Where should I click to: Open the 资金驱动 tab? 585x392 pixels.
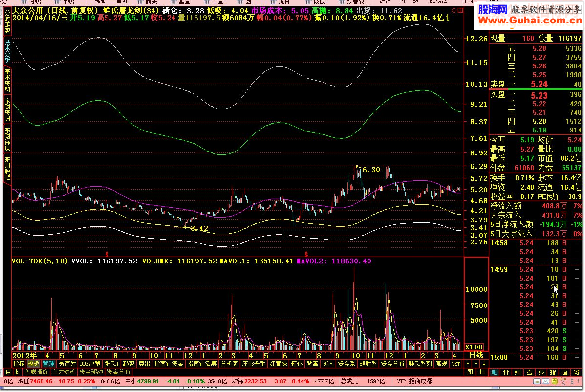click(91, 372)
